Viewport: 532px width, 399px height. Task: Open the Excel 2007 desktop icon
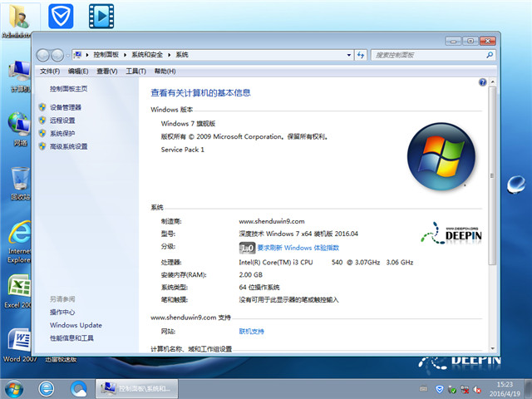click(18, 292)
